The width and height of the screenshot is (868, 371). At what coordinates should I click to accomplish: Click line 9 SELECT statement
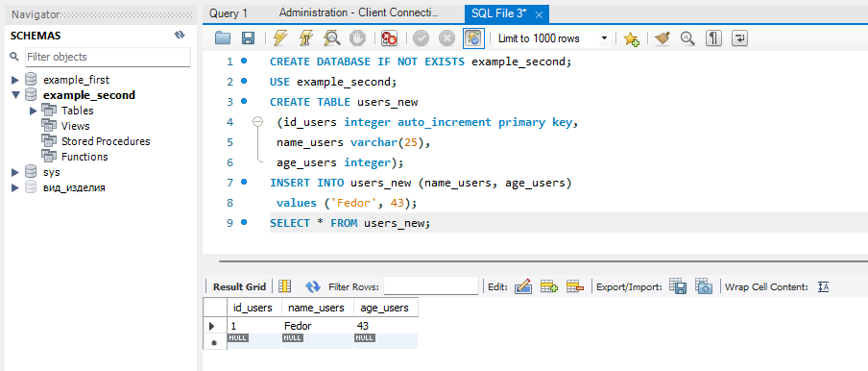tap(350, 223)
